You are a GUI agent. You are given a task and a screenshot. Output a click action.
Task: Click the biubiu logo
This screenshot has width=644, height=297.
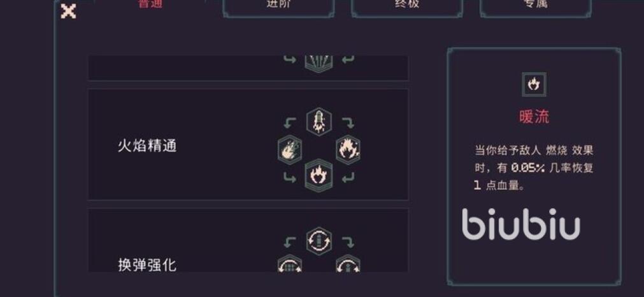coord(521,224)
